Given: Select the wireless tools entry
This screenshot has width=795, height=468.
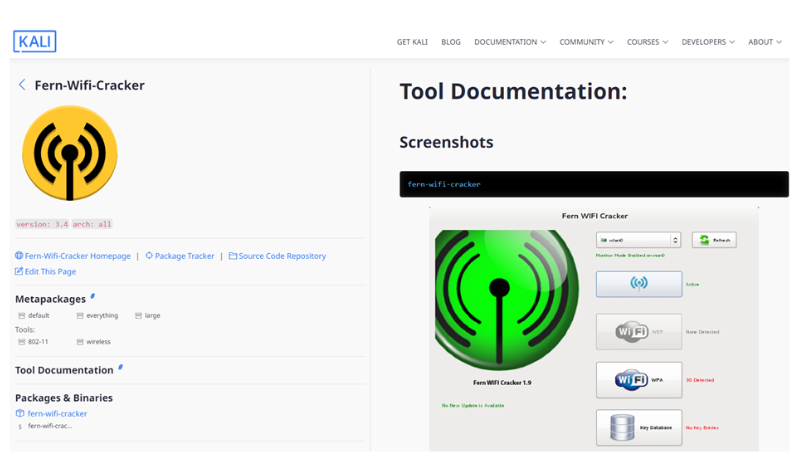Looking at the screenshot, I should (x=98, y=342).
